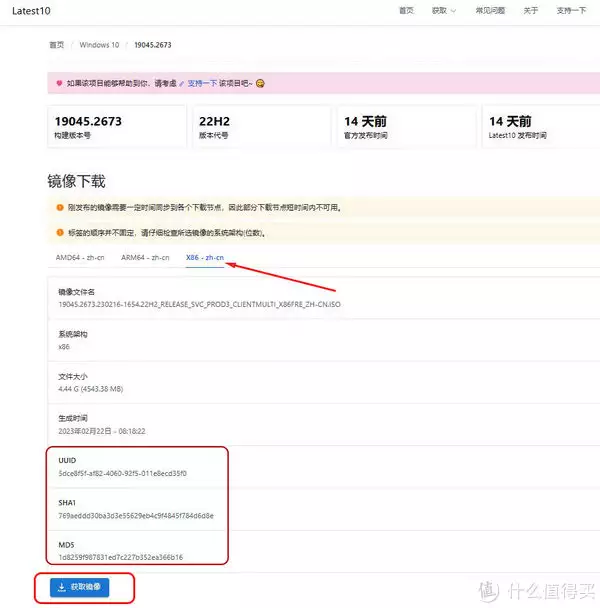600x608 pixels.
Task: Switch to the AMD64 - zh-cn tab
Action: click(x=80, y=257)
